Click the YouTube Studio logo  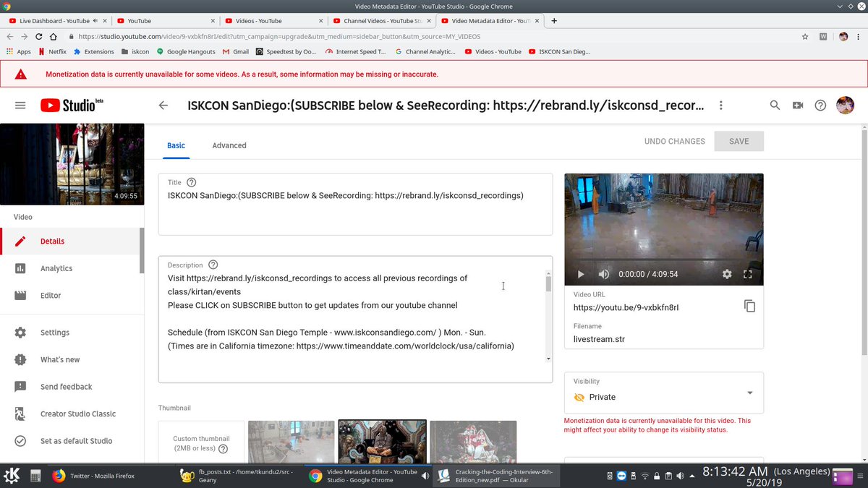(x=72, y=106)
